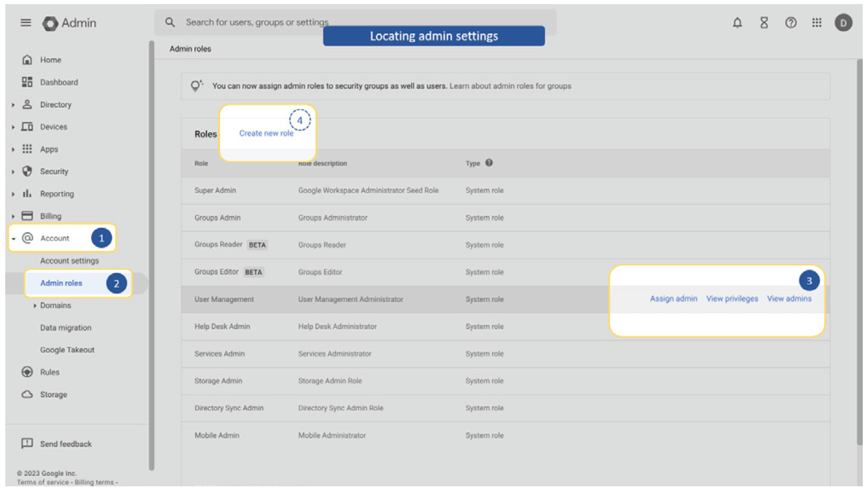
Task: Select the Groups Admin role row
Action: coord(505,218)
